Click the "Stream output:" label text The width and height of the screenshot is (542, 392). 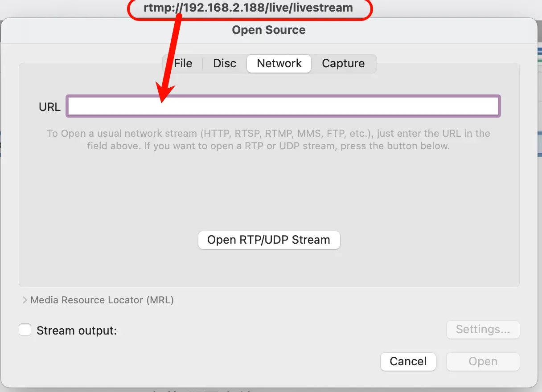click(x=77, y=331)
